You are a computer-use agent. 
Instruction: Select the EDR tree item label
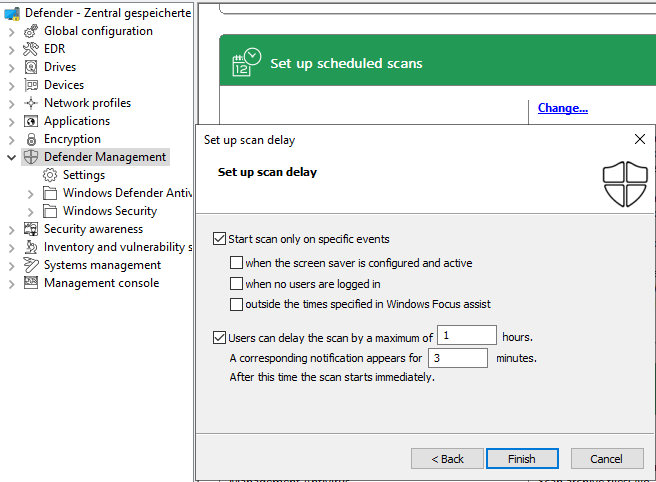55,49
